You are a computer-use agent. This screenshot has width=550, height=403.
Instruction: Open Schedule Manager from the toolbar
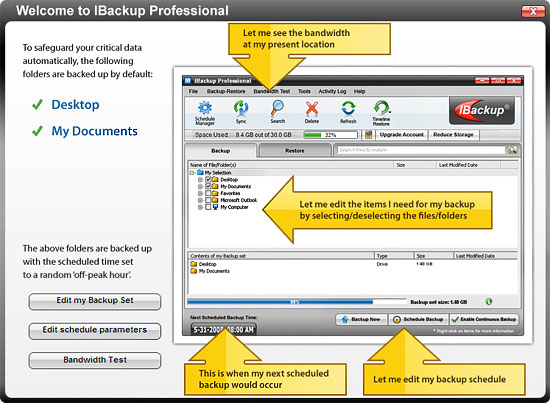[205, 113]
